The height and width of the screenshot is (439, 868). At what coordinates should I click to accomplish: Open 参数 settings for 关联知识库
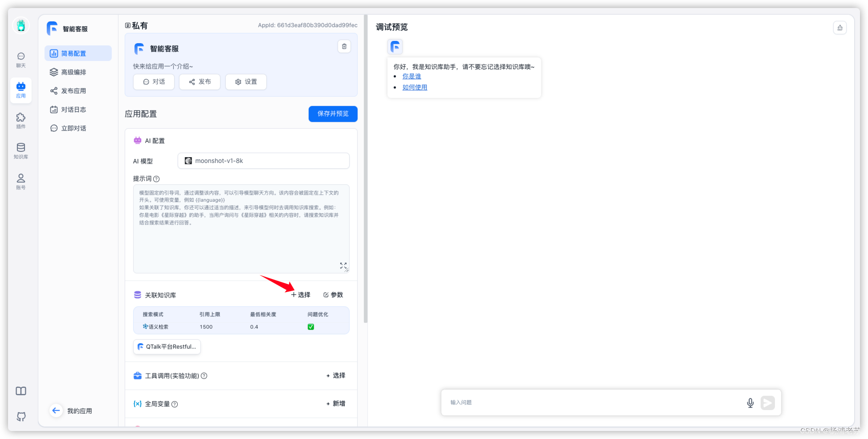[x=333, y=295]
